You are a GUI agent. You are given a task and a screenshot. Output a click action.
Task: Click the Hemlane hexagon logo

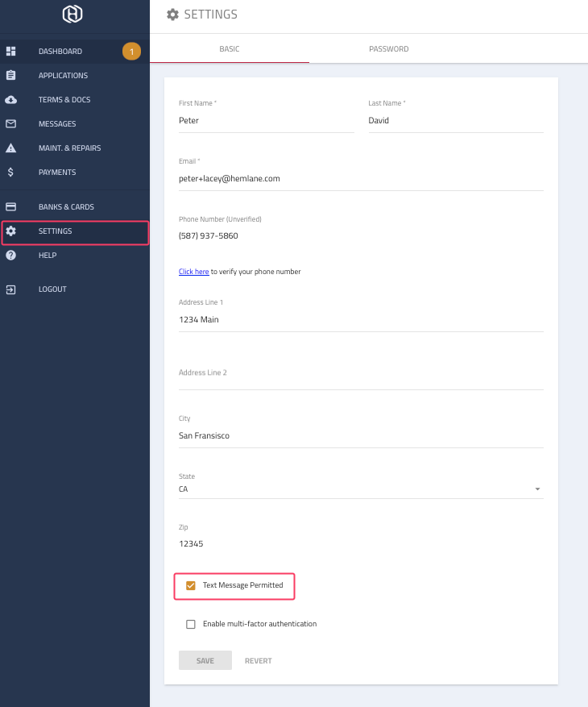point(72,14)
